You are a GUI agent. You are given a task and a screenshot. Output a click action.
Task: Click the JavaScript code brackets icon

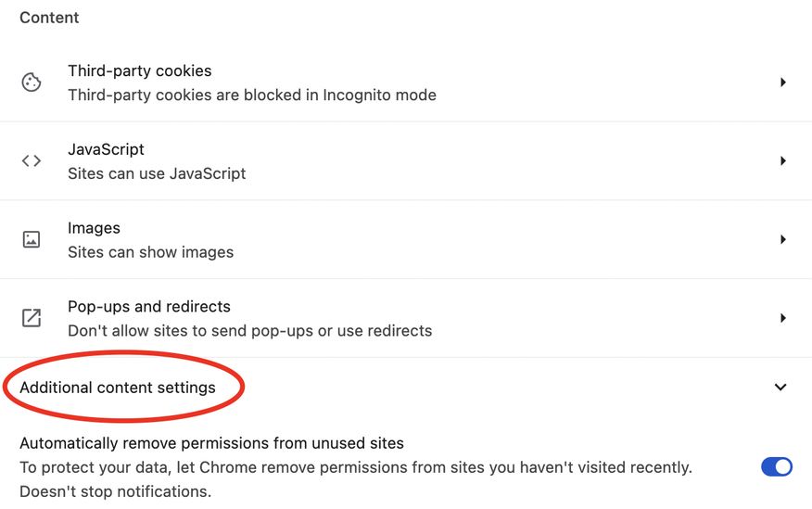[x=32, y=161]
